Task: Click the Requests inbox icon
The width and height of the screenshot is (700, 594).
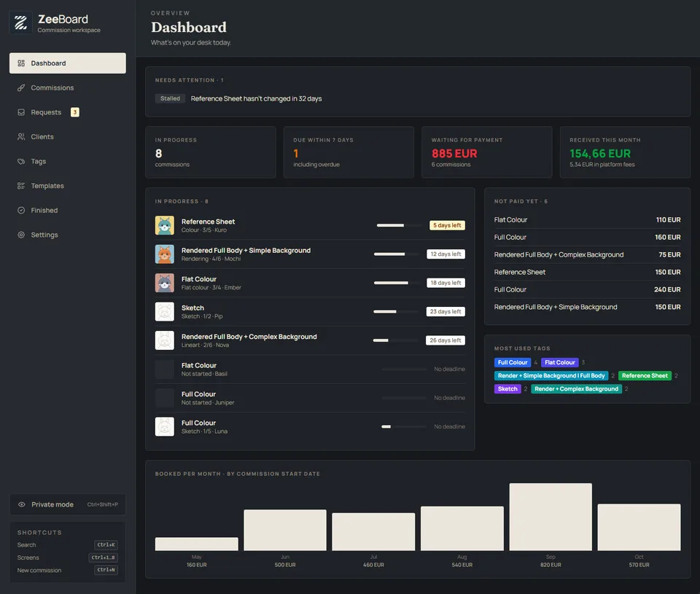Action: pos(21,112)
